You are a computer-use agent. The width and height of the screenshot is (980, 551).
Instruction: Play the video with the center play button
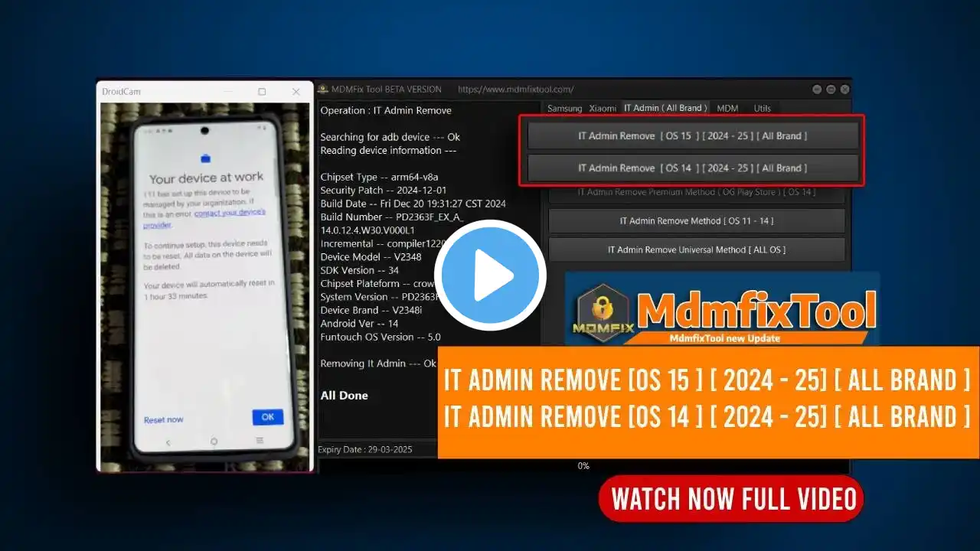point(490,275)
